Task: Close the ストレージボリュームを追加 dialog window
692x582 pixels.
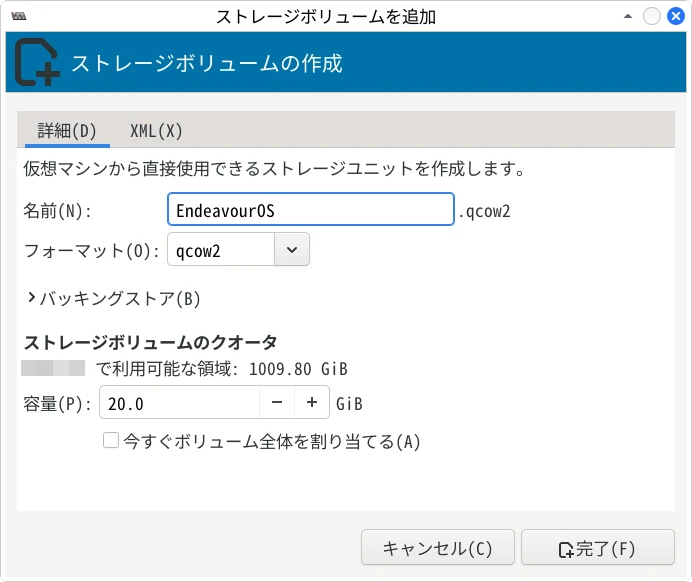Action: (x=674, y=17)
